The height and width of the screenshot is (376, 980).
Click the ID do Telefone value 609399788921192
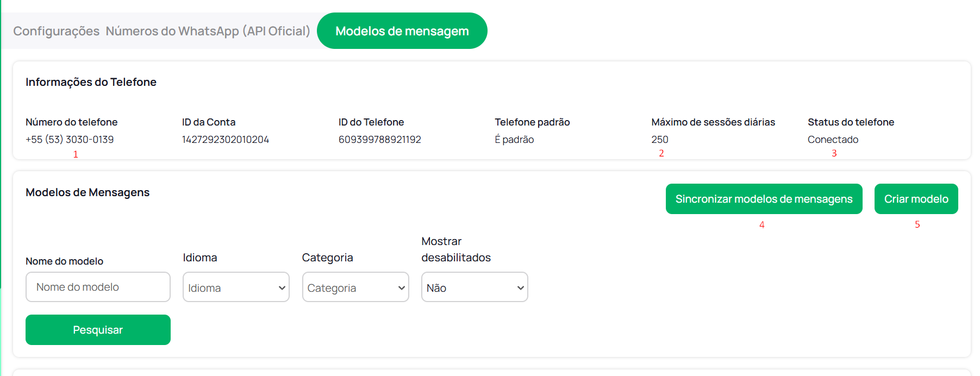(380, 140)
